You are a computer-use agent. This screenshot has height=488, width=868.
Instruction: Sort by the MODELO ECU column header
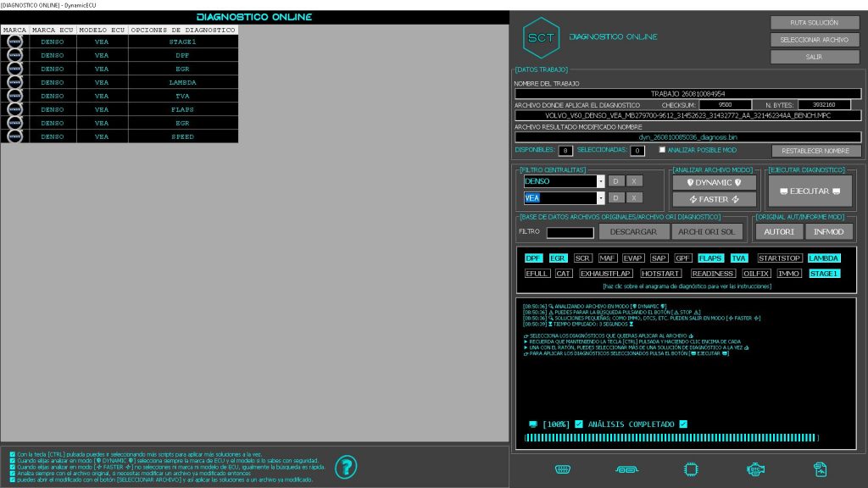tap(102, 30)
